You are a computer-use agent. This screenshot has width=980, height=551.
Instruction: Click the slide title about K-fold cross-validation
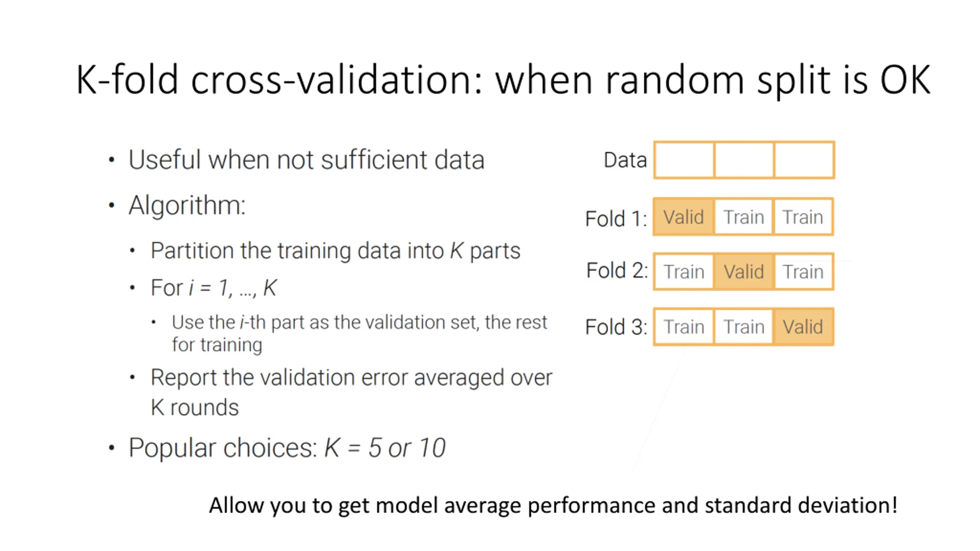point(502,80)
